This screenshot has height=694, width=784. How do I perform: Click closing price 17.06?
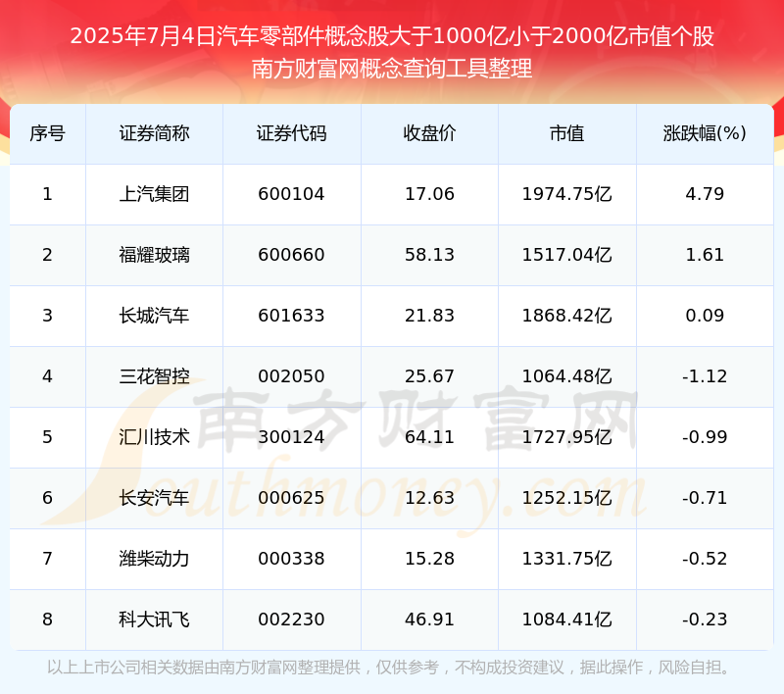(429, 194)
